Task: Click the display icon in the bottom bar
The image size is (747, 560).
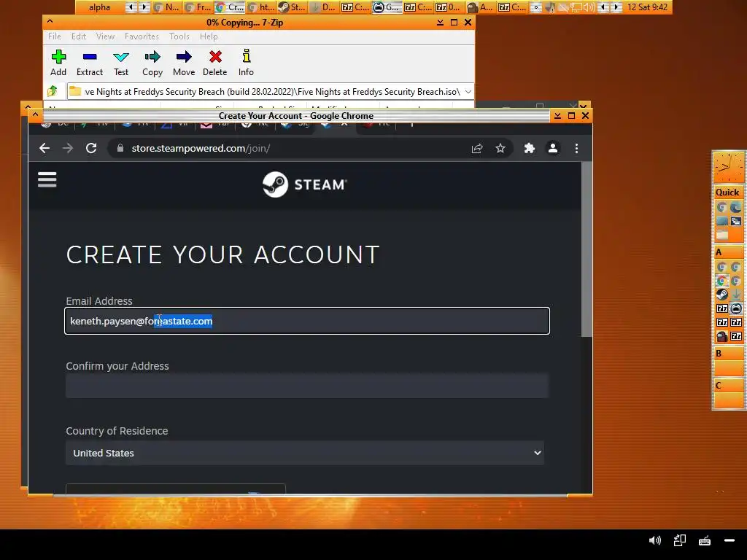Action: point(680,540)
